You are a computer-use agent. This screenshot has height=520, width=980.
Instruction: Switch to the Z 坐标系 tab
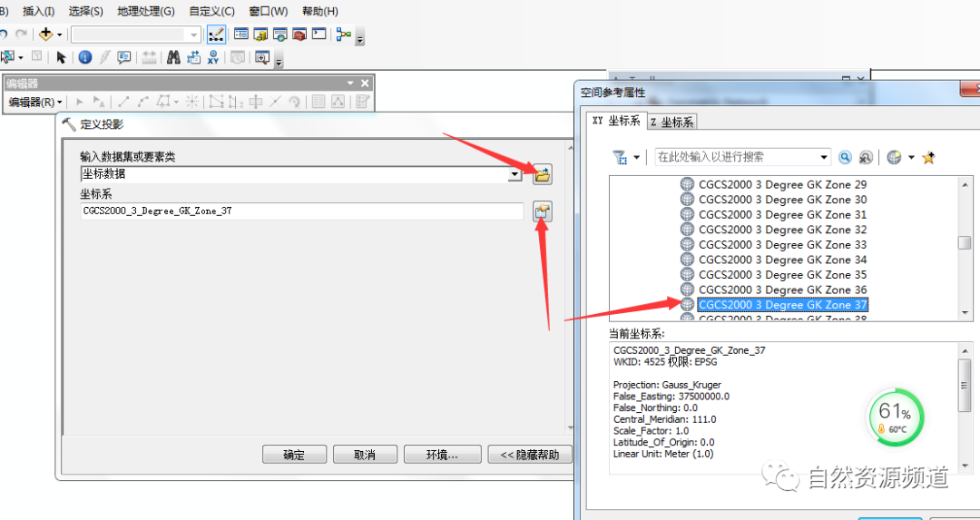671,122
